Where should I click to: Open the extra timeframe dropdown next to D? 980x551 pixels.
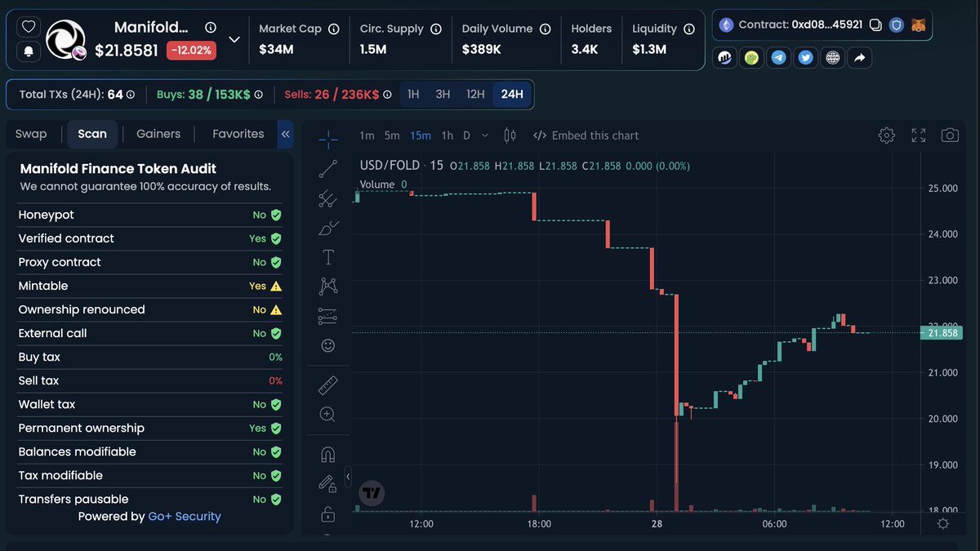(484, 135)
